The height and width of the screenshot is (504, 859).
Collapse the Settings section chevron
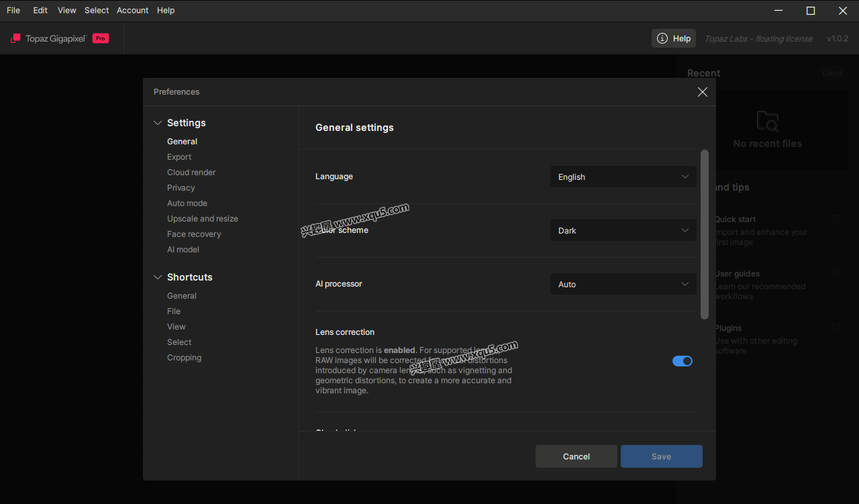[x=158, y=123]
